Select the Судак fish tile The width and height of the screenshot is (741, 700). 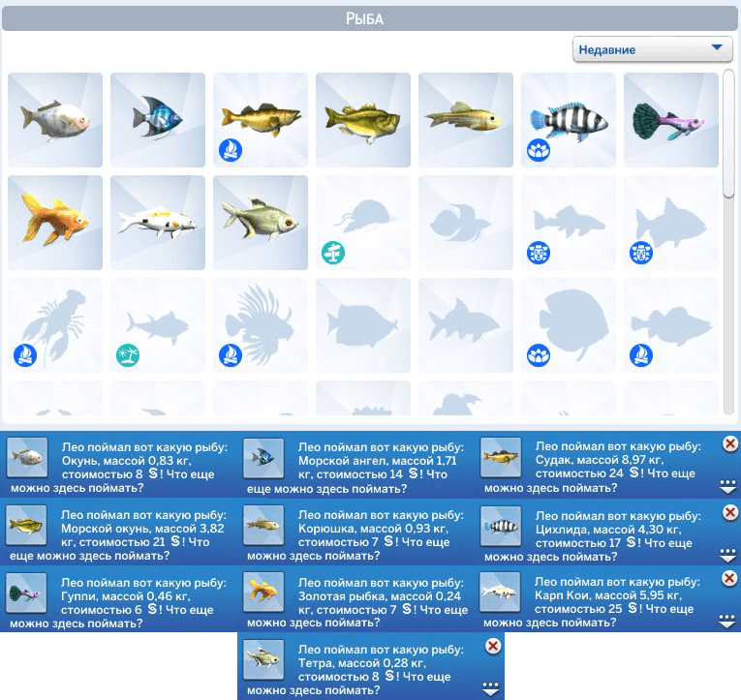pyautogui.click(x=261, y=120)
